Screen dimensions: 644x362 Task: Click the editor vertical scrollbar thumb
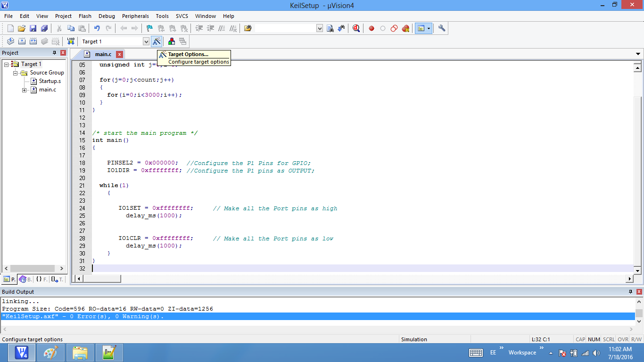pos(638,181)
